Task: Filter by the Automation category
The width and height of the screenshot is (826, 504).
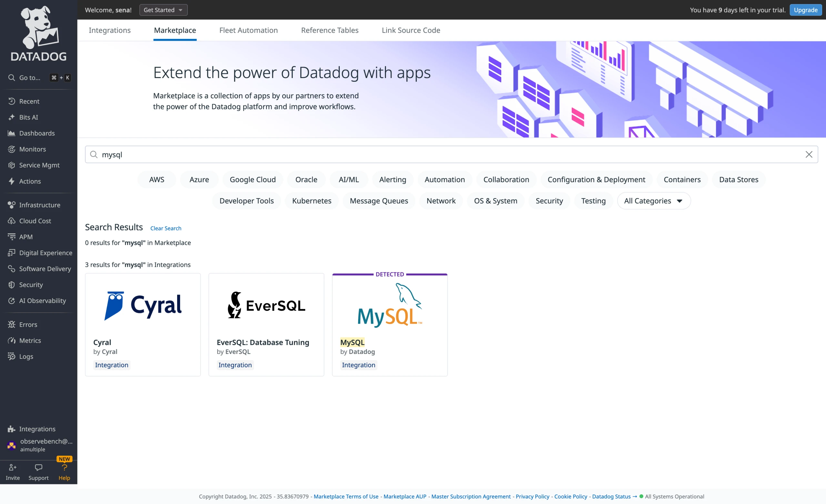Action: 445,179
